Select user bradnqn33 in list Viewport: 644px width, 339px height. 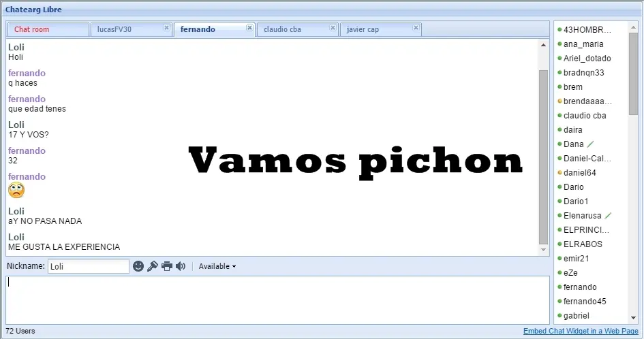click(x=583, y=73)
